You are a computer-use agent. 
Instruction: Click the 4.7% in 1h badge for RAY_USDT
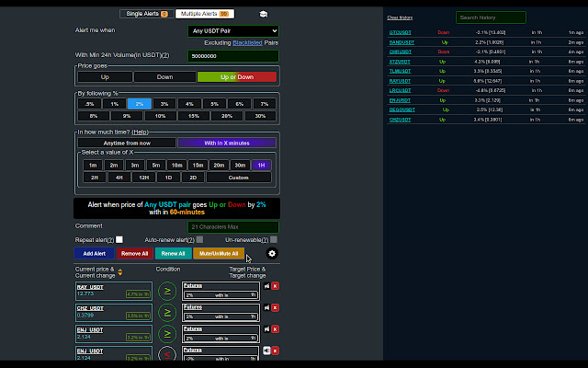(x=139, y=294)
